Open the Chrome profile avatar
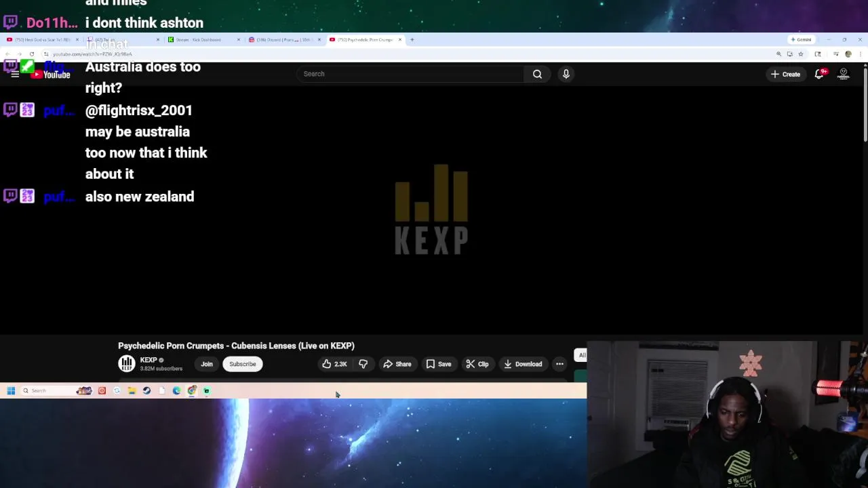This screenshot has height=488, width=868. pos(848,54)
